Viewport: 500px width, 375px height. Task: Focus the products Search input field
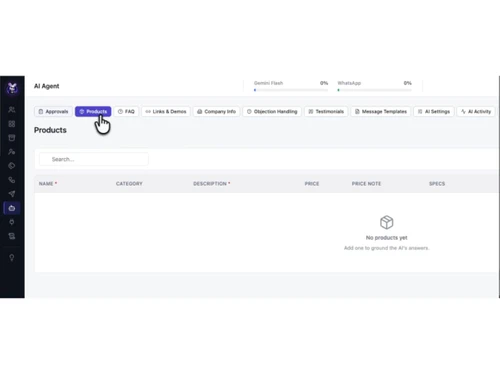pyautogui.click(x=94, y=159)
